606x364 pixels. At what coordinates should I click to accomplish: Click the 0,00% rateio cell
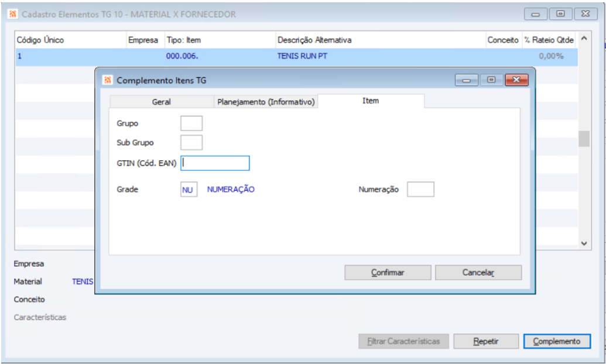pyautogui.click(x=551, y=56)
